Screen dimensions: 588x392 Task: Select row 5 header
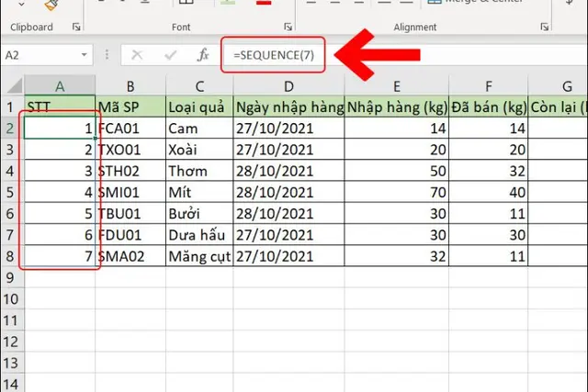[12, 192]
